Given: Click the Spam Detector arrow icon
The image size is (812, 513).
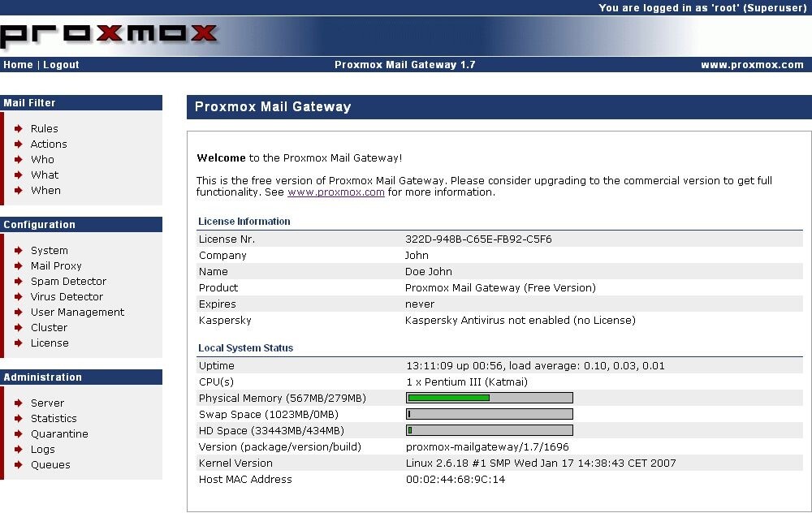Looking at the screenshot, I should [x=18, y=281].
